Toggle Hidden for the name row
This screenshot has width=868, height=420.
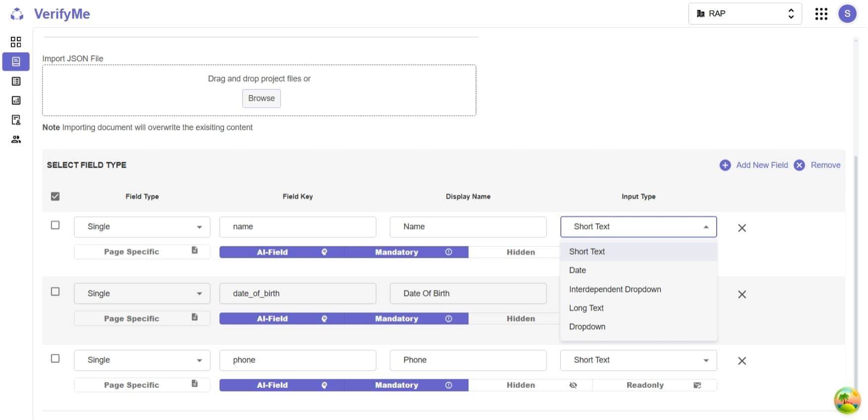[514, 252]
